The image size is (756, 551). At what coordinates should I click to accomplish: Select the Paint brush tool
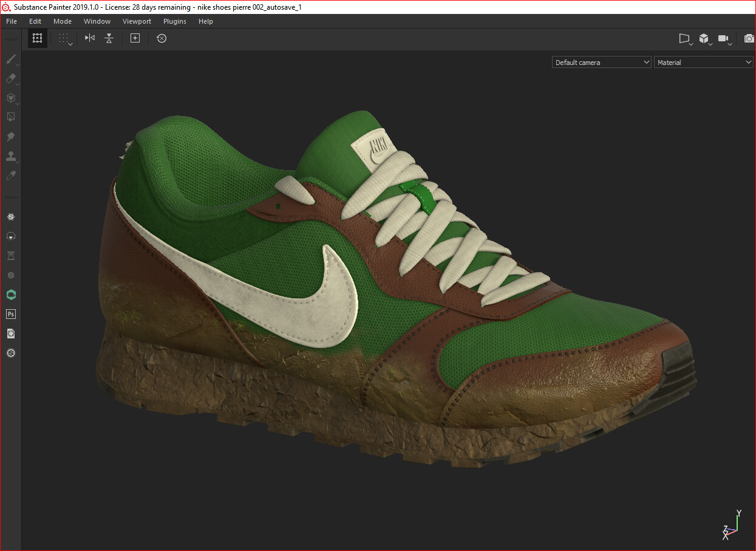point(10,60)
